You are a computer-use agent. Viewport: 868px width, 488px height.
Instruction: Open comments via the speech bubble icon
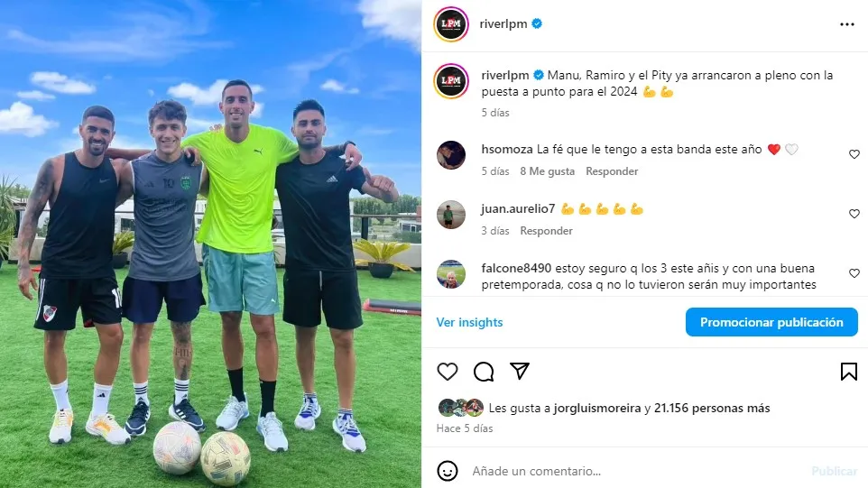484,372
